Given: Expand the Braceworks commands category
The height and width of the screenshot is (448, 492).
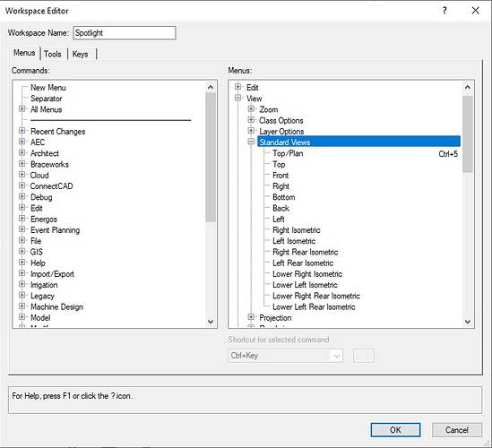Looking at the screenshot, I should (x=22, y=164).
